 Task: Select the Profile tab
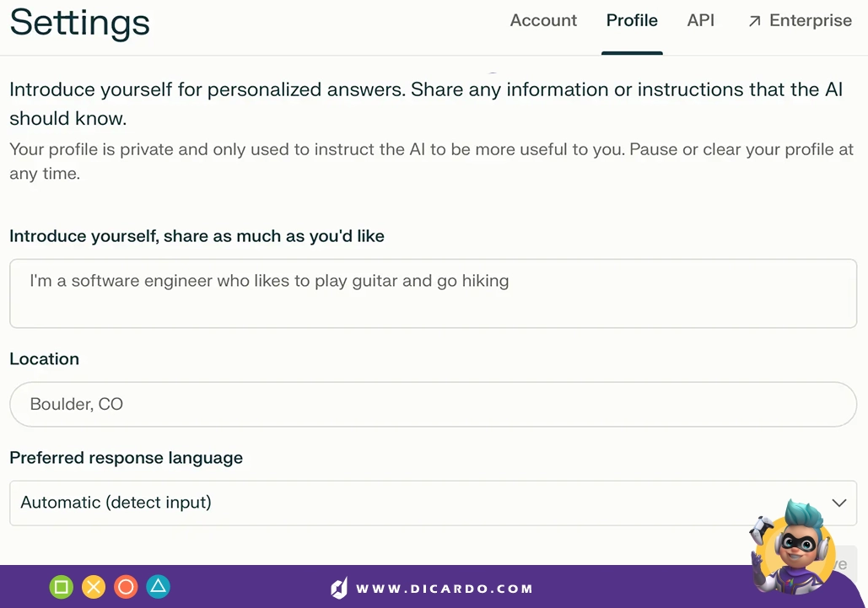632,20
